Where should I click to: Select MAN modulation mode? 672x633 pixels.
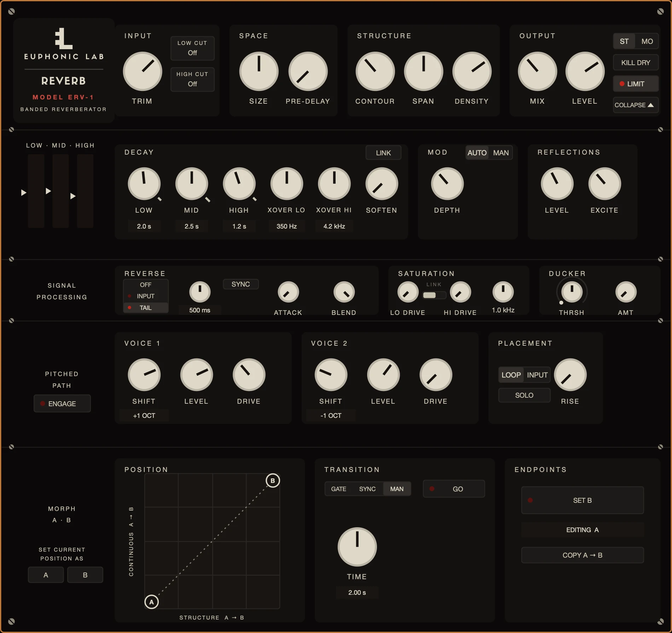tap(501, 153)
